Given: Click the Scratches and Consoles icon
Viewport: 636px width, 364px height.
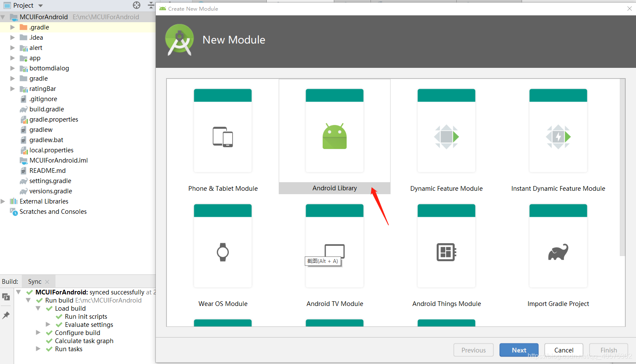Looking at the screenshot, I should 14,212.
